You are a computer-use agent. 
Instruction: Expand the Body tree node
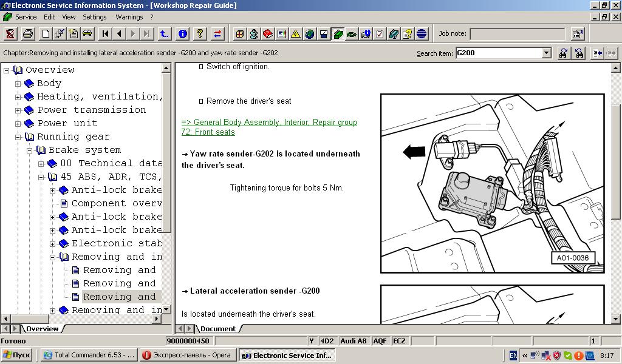pos(18,84)
